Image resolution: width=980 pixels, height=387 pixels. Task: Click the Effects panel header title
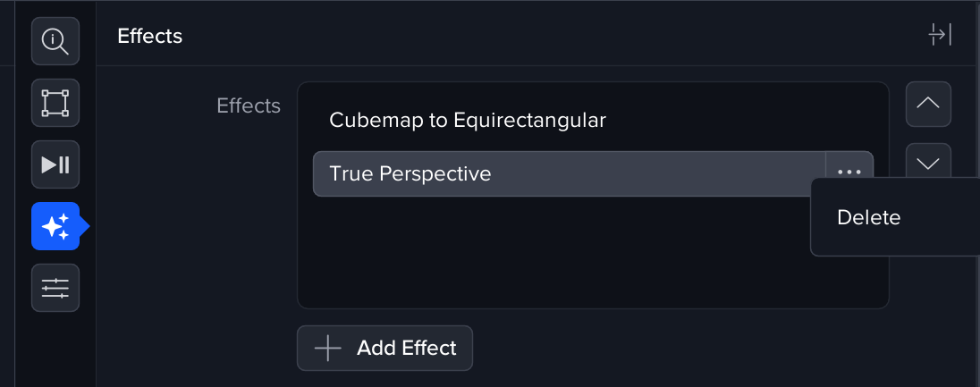pos(150,36)
